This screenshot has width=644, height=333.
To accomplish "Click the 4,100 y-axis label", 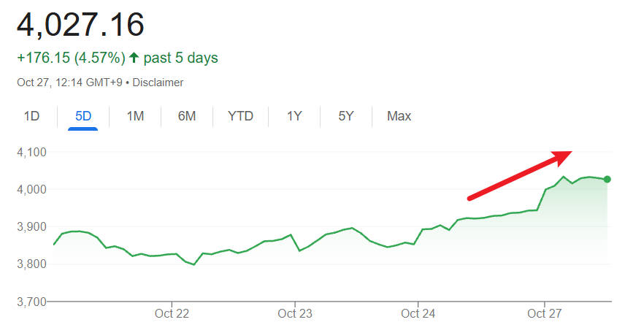I will (x=31, y=153).
